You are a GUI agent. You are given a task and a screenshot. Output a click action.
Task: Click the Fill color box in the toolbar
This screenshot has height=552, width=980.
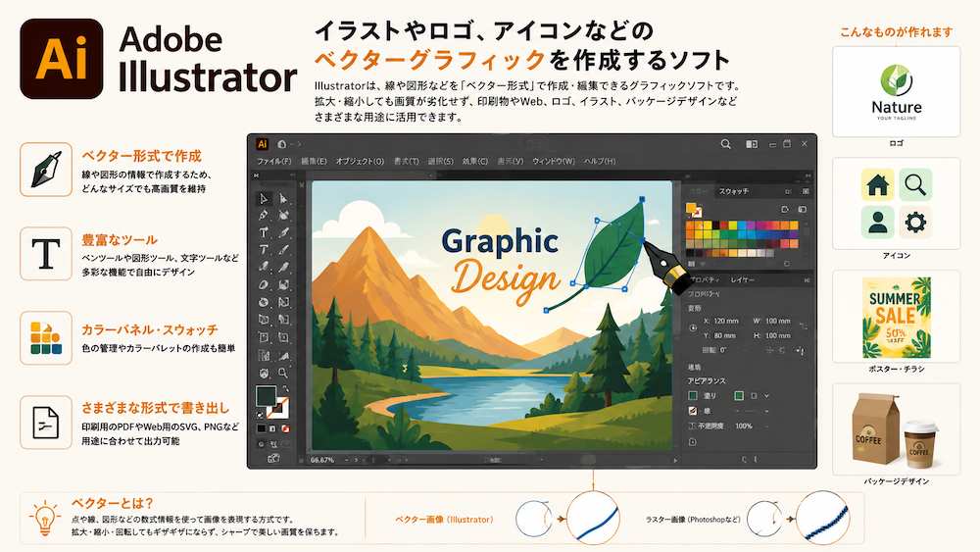266,395
